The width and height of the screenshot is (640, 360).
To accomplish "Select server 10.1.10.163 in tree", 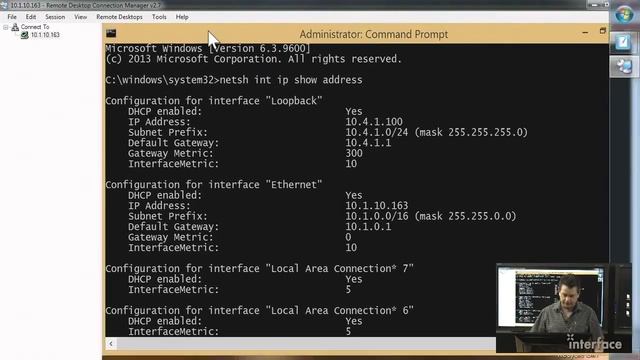I will [45, 35].
